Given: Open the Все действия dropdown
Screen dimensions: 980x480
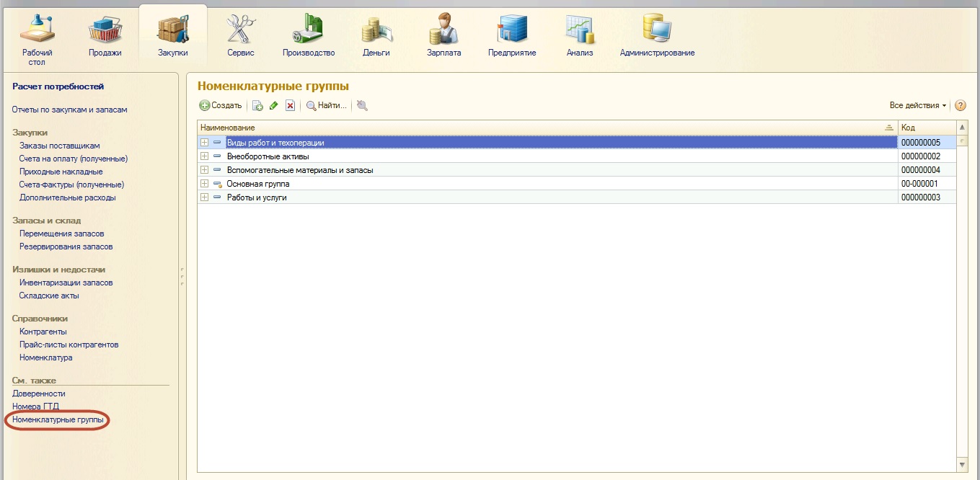Looking at the screenshot, I should (x=918, y=105).
